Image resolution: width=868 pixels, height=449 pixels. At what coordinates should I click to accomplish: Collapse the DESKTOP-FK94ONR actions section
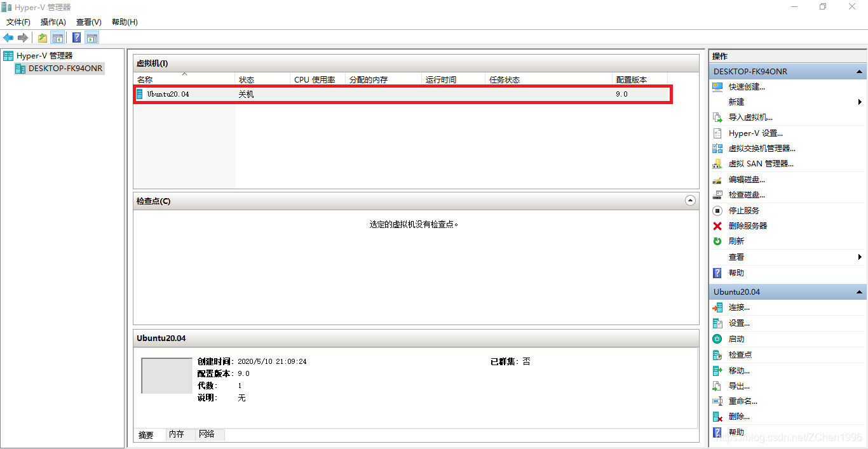[x=860, y=72]
